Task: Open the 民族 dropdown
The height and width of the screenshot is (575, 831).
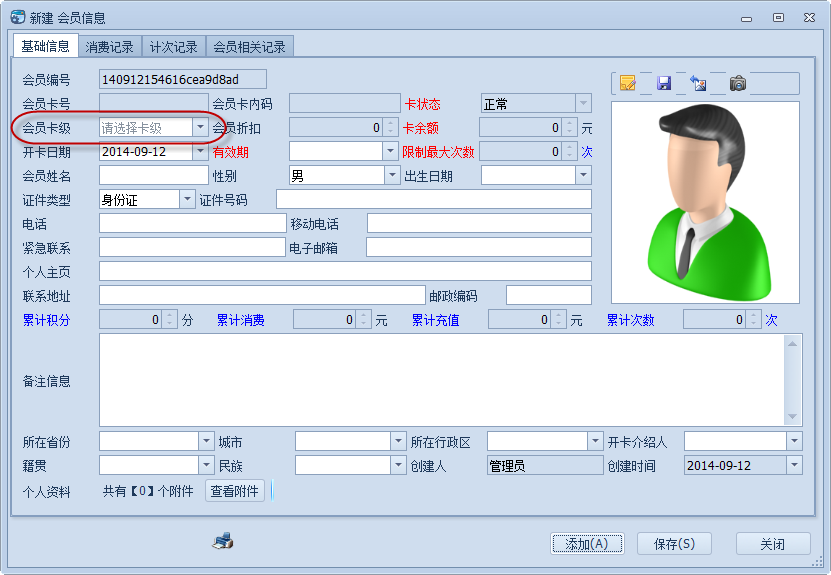Action: coord(398,465)
